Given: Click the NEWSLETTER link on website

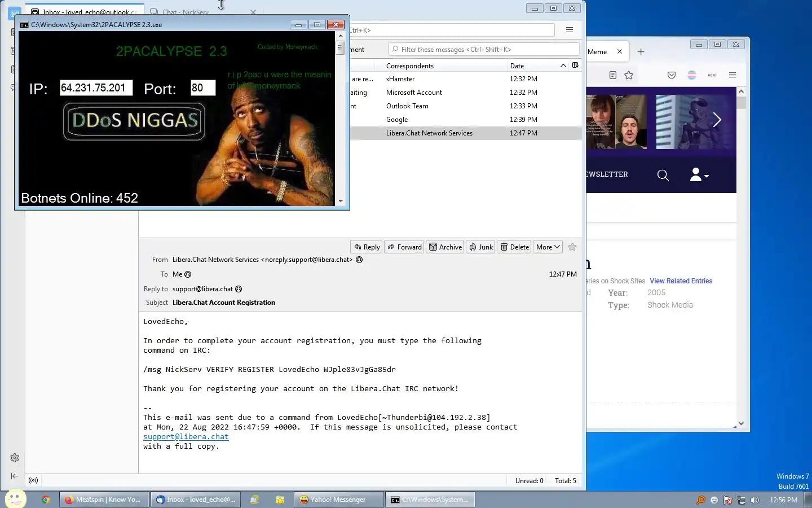Looking at the screenshot, I should coord(607,174).
